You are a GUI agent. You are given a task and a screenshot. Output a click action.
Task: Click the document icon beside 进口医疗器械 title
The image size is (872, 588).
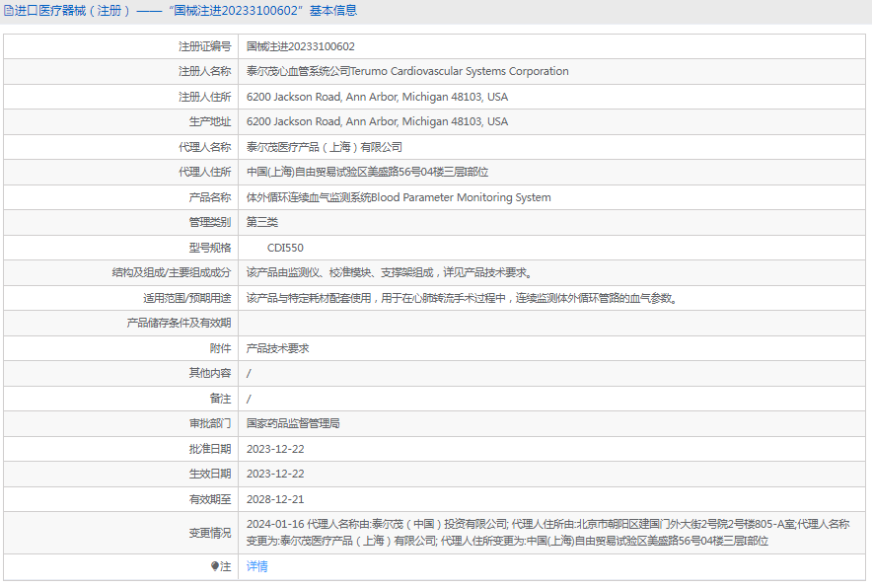tap(8, 11)
